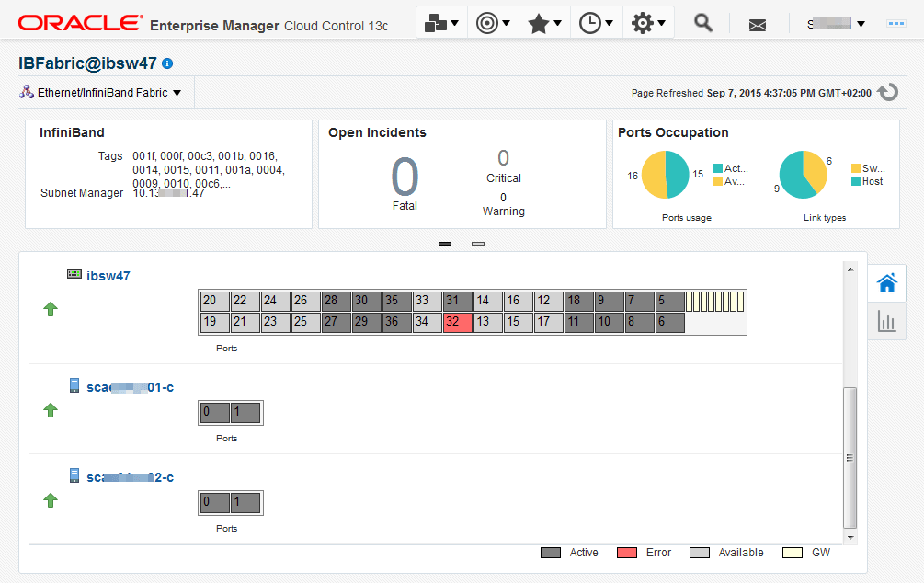Select port 6 on ibsw47

[670, 323]
